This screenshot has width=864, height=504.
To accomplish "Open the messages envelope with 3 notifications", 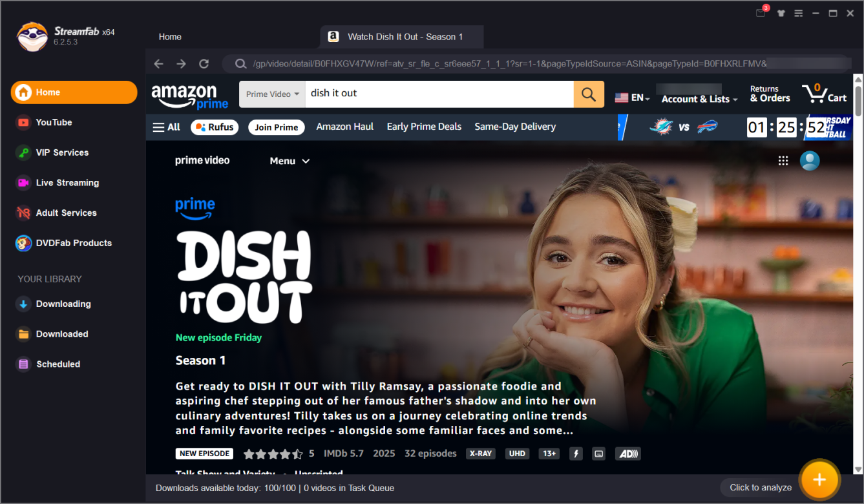I will click(x=761, y=13).
